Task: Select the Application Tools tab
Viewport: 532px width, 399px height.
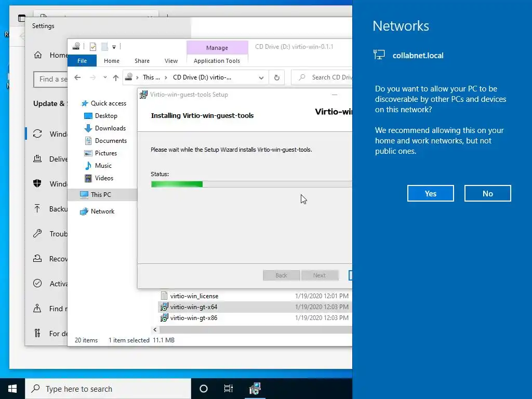Action: (217, 61)
